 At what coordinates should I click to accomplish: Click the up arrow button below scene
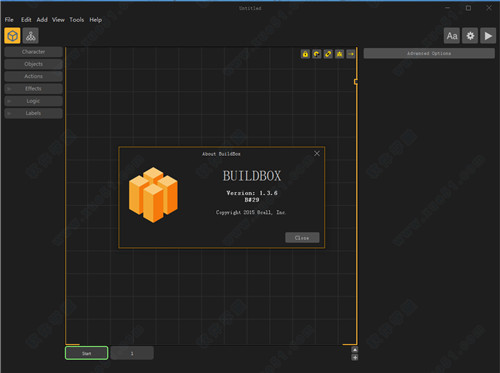click(355, 350)
